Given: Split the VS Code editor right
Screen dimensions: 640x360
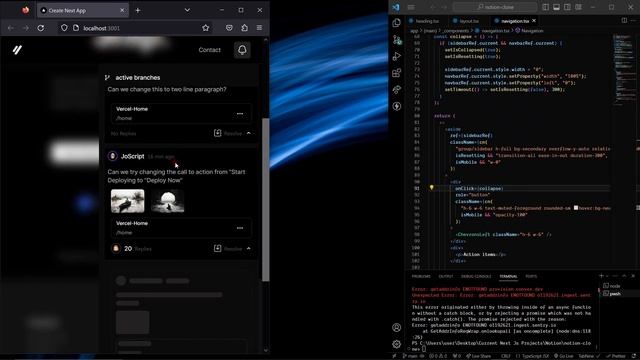Looking at the screenshot, I should [624, 20].
